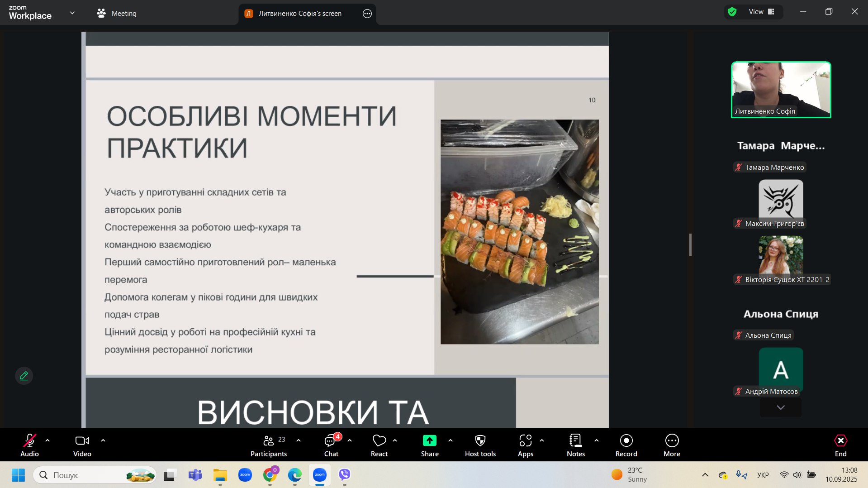
Task: Click the End meeting button
Action: tap(841, 445)
